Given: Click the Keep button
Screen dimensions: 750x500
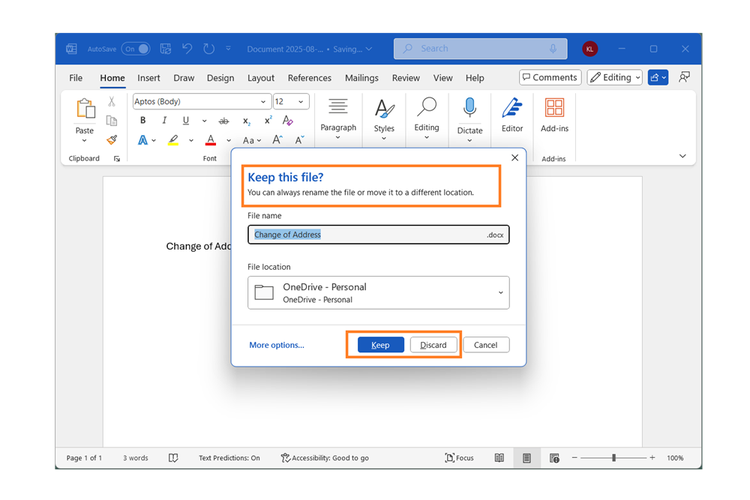Looking at the screenshot, I should pos(381,345).
